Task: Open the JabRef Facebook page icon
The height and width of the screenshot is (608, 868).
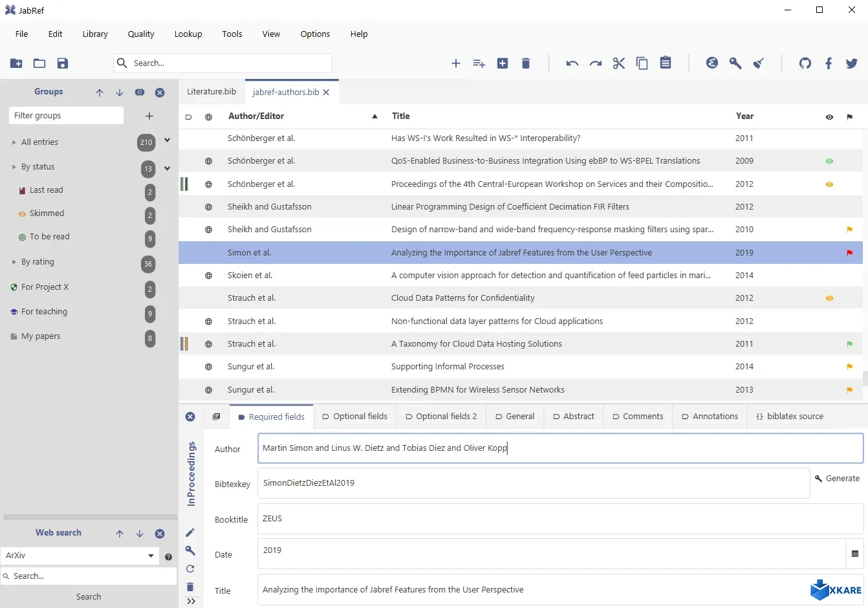Action: [x=829, y=63]
